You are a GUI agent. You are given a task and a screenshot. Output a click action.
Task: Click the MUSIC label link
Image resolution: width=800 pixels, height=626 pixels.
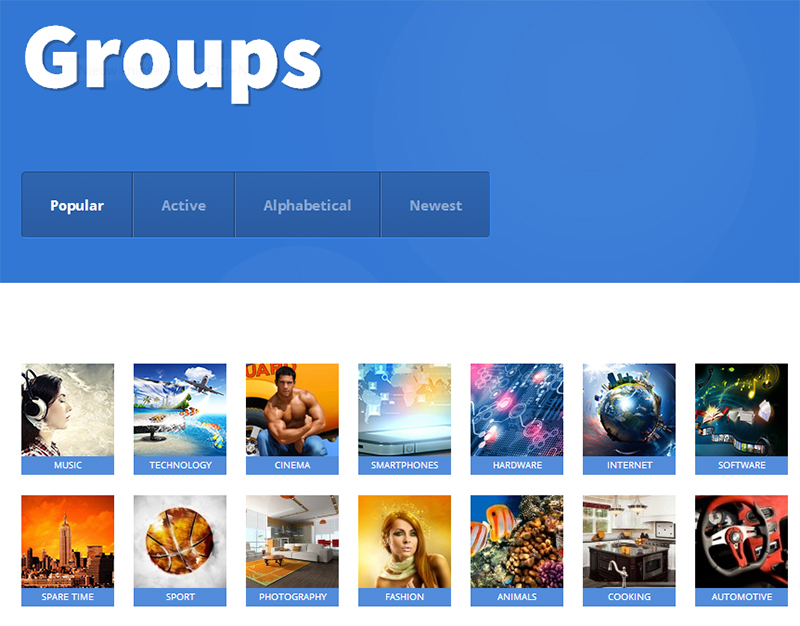tap(67, 465)
